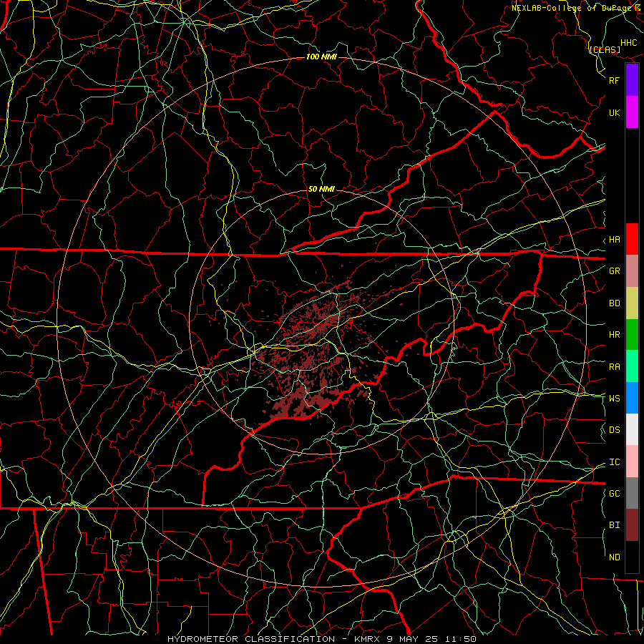Image resolution: width=644 pixels, height=644 pixels.
Task: Click the 50 NMI range ring label
Action: pos(321,189)
